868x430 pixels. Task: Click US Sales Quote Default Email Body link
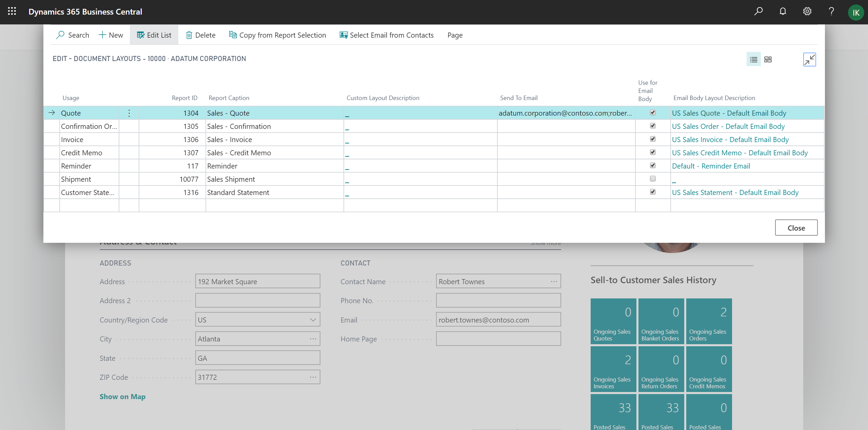729,112
